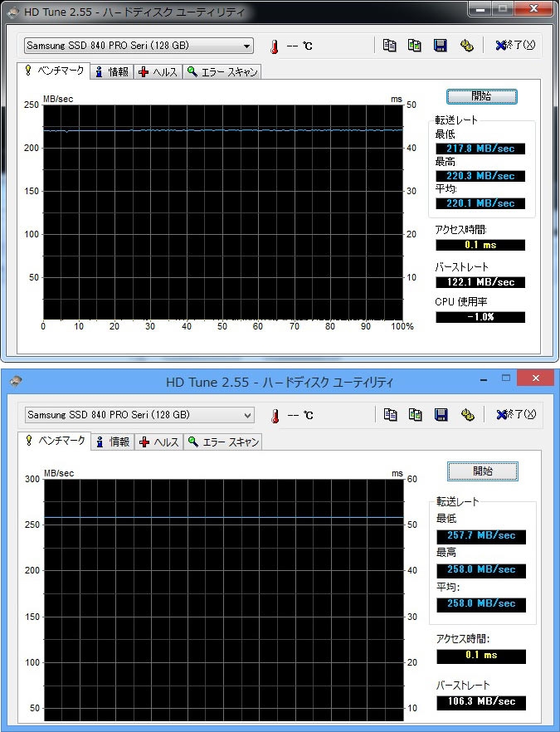Click benchmark graph in lower window
Screen dimensions: 560x732
pyautogui.click(x=224, y=600)
